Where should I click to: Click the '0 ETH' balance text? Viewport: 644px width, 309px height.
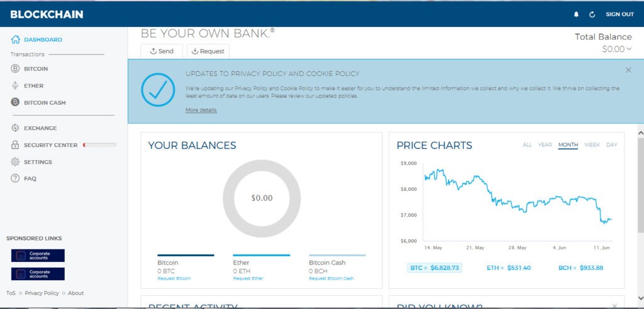click(241, 271)
